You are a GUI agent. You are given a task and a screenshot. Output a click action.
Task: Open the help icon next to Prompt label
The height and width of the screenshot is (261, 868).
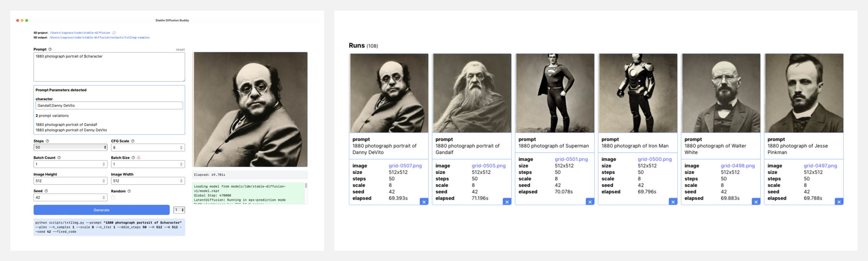(x=50, y=49)
